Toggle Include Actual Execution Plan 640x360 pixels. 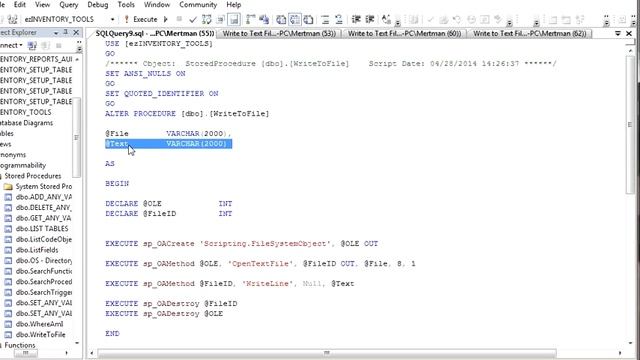point(251,19)
